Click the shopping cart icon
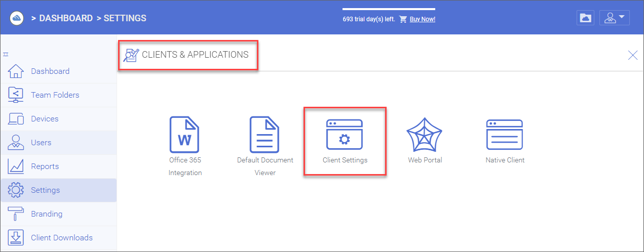This screenshot has height=252, width=644. [403, 19]
